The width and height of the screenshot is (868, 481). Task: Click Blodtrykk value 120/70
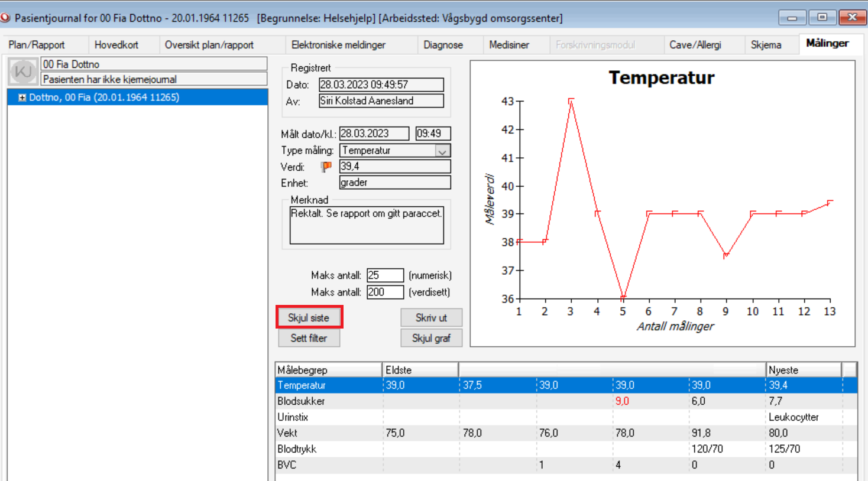pos(707,449)
